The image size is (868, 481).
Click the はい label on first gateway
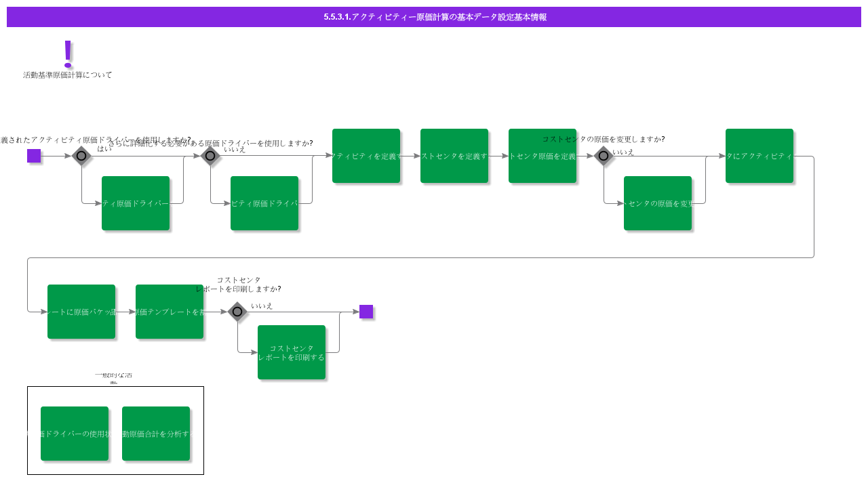point(104,148)
